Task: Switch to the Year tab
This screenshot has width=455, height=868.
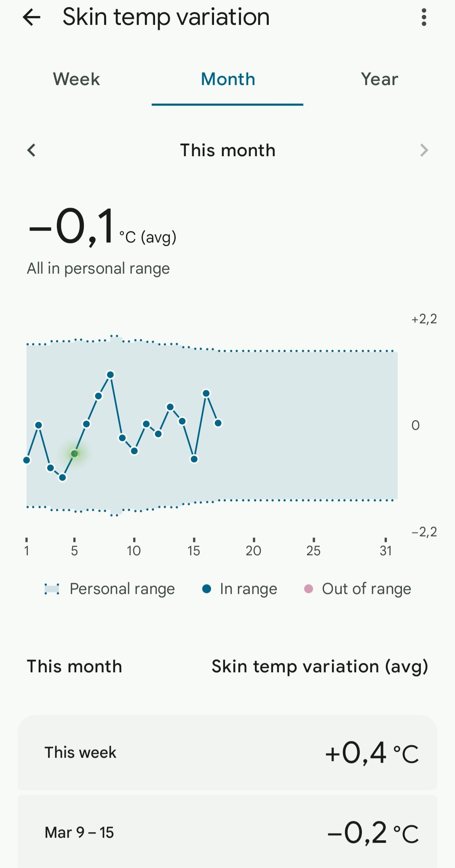Action: [379, 79]
